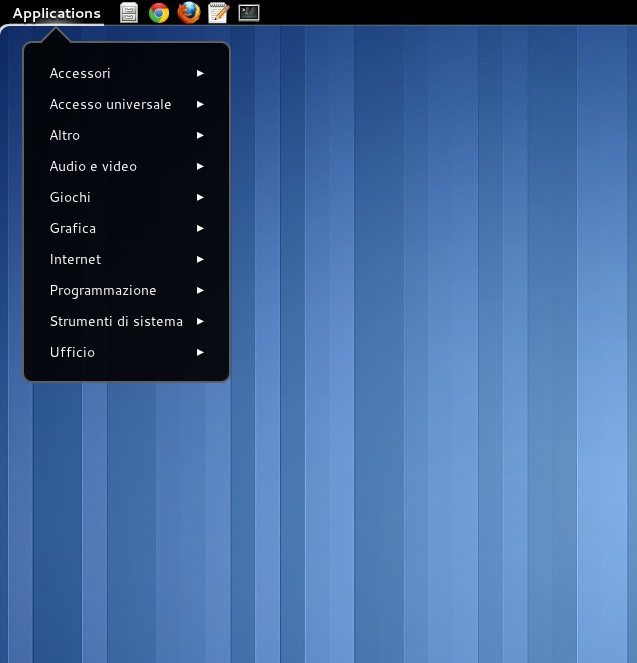The height and width of the screenshot is (663, 637).
Task: Expand the arrow beside Accesso universale
Action: click(x=200, y=104)
